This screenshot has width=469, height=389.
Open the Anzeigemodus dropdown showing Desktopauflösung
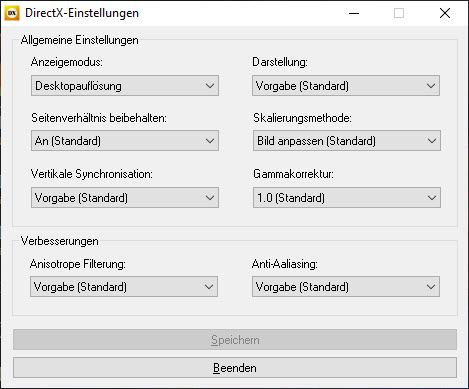pyautogui.click(x=125, y=86)
